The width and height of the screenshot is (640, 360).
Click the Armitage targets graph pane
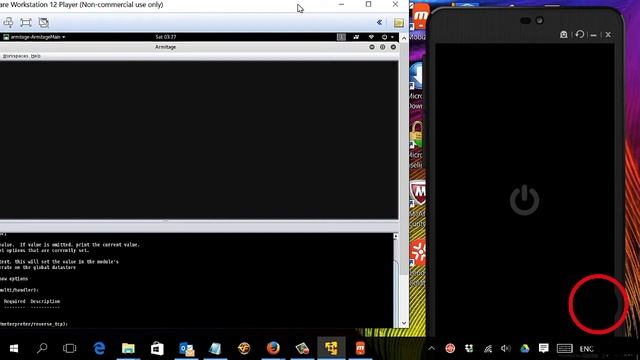pos(199,140)
